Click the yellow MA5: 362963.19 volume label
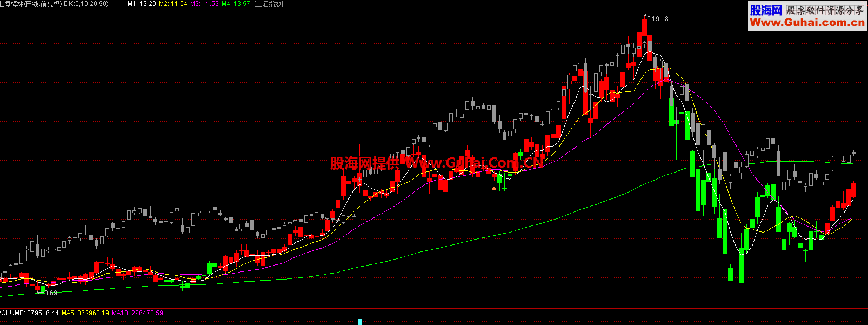 pyautogui.click(x=85, y=313)
